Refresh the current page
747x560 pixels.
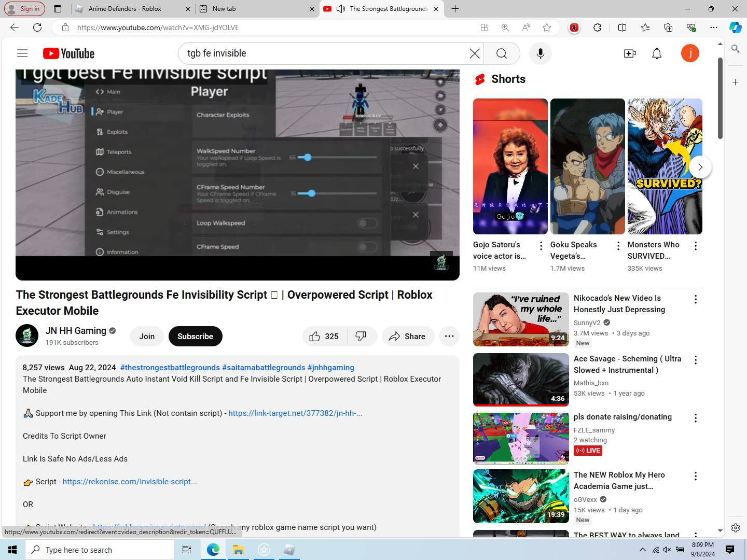[37, 27]
